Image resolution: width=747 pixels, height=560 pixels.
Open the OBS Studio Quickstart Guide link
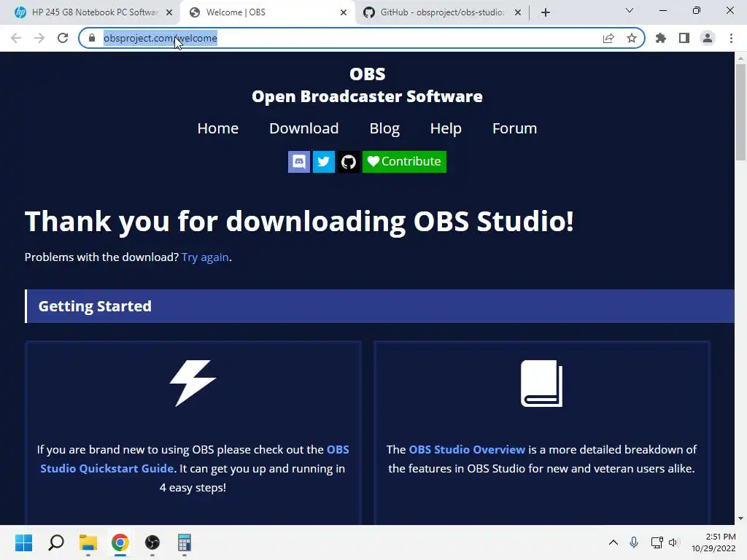coord(194,459)
